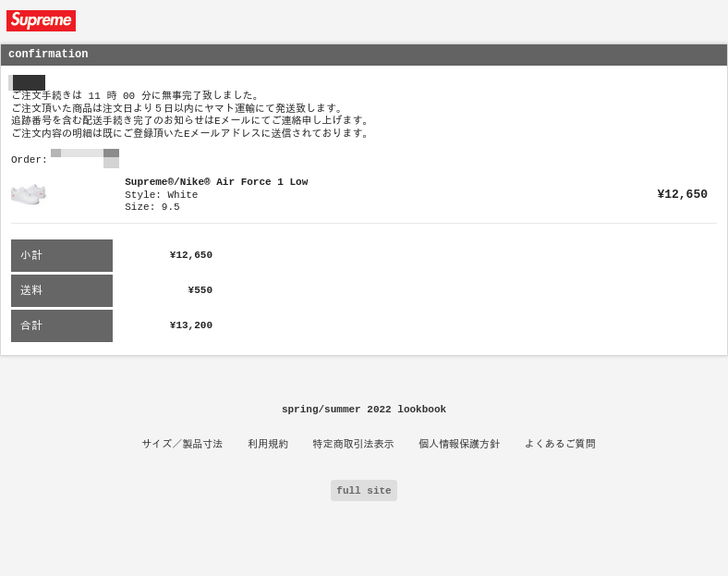
Task: Click the Order: label
Action: [29, 160]
